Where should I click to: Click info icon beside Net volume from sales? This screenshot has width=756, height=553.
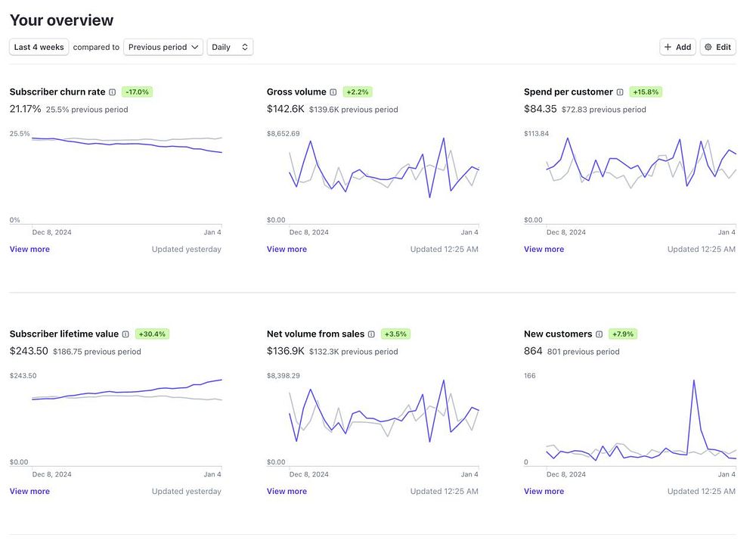point(371,334)
